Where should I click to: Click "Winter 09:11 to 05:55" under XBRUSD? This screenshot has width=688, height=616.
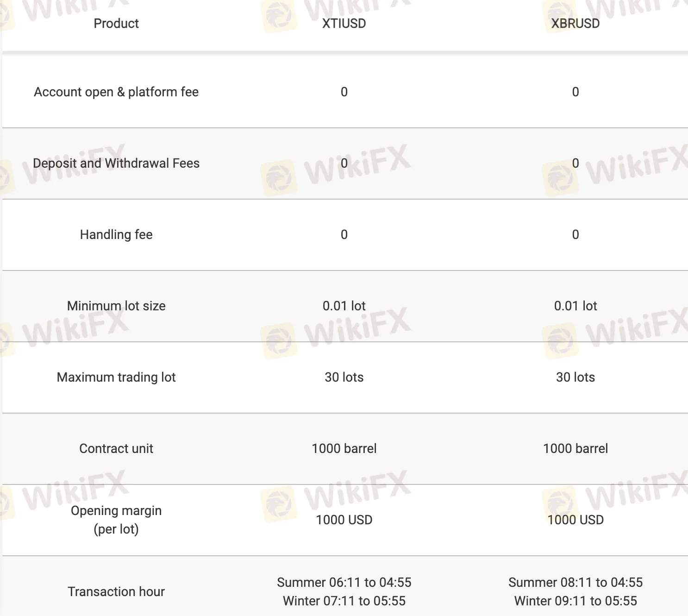[x=575, y=601]
